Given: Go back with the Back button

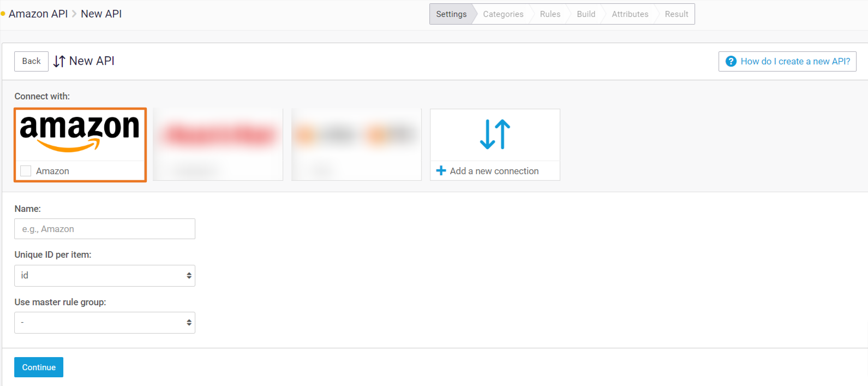Looking at the screenshot, I should click(x=31, y=61).
